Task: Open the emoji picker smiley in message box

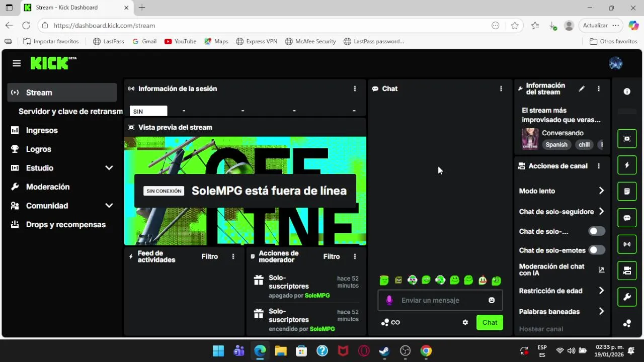Action: coord(492,300)
